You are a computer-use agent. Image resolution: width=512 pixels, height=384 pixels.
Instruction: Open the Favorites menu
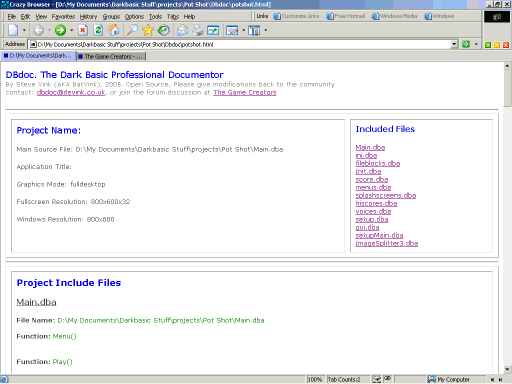(x=63, y=16)
